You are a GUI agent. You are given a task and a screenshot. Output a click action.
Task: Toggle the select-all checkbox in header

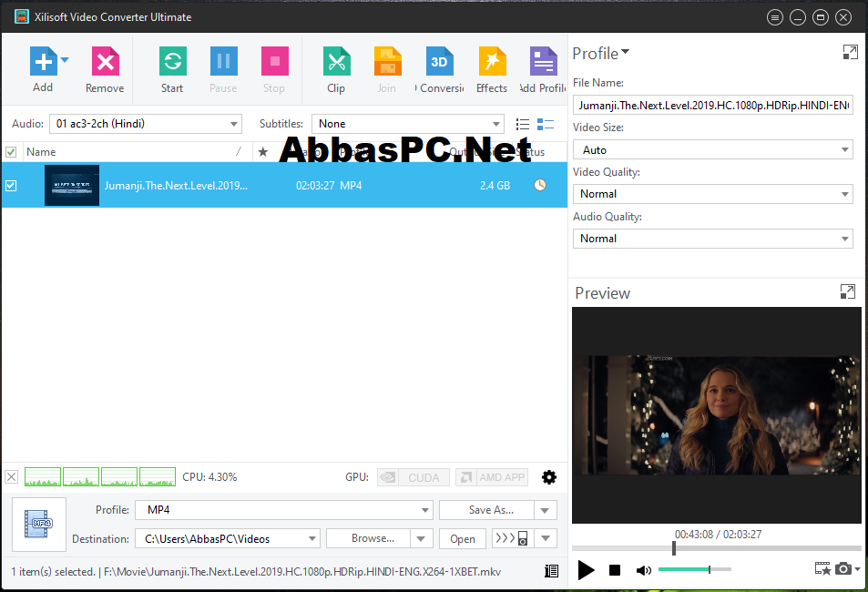coord(11,152)
